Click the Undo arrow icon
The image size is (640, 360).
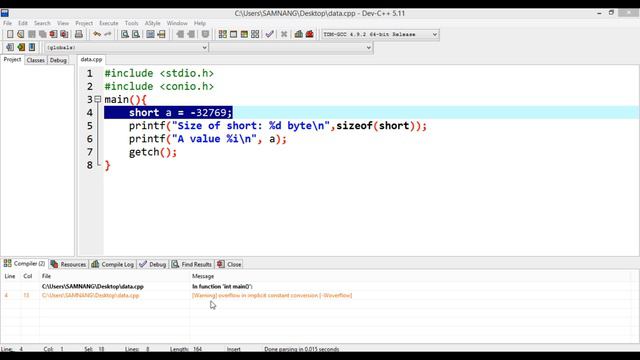pos(97,34)
